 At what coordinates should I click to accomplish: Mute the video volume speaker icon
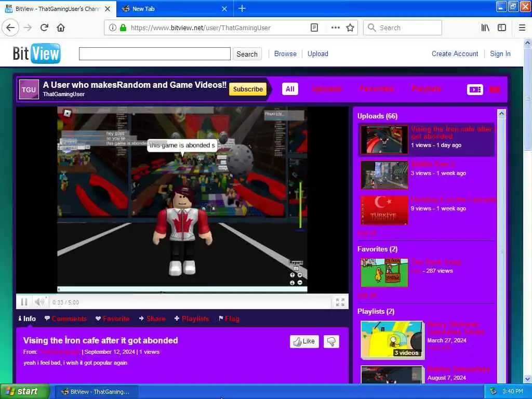[x=39, y=302]
